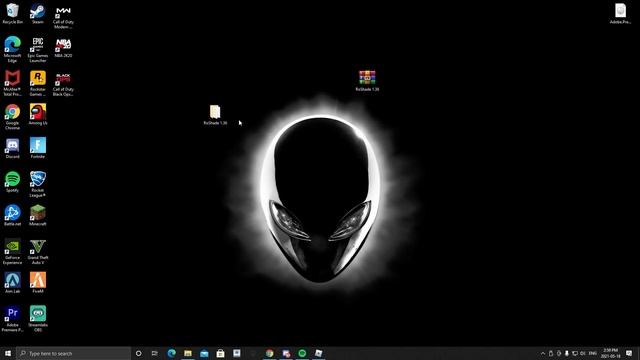Click the microphone icon in system tray

567,353
